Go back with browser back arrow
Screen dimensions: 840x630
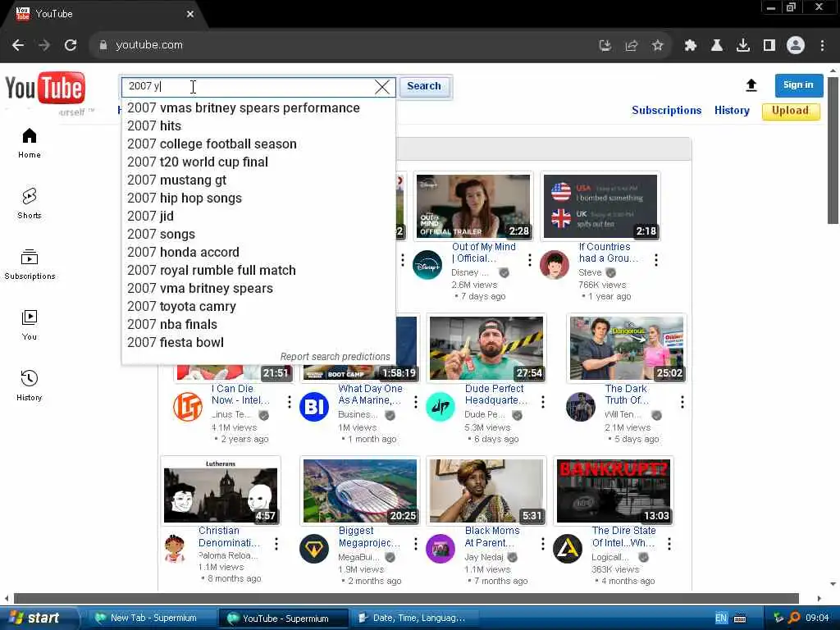point(18,45)
